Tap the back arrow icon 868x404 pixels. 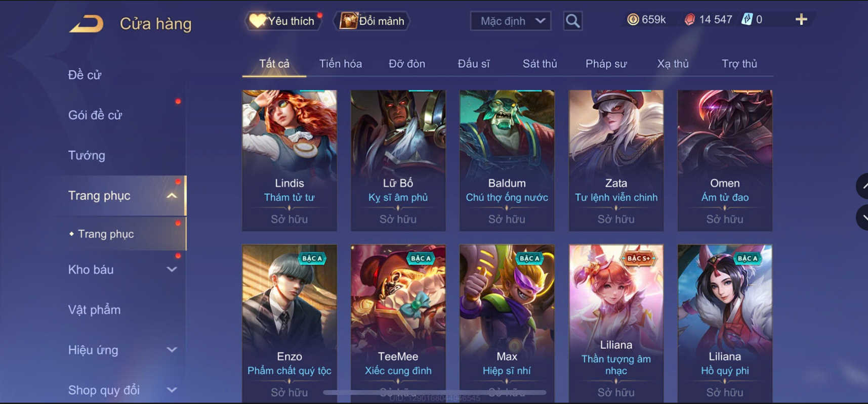tap(87, 24)
